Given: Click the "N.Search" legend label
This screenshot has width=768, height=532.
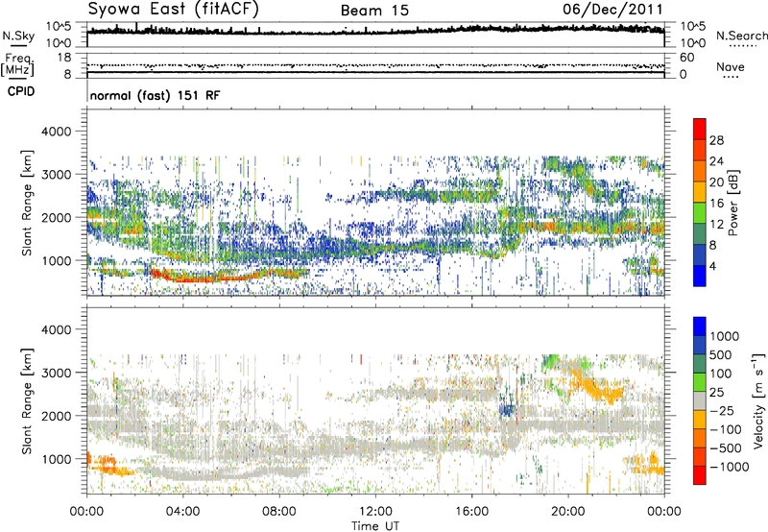Looking at the screenshot, I should (x=742, y=36).
